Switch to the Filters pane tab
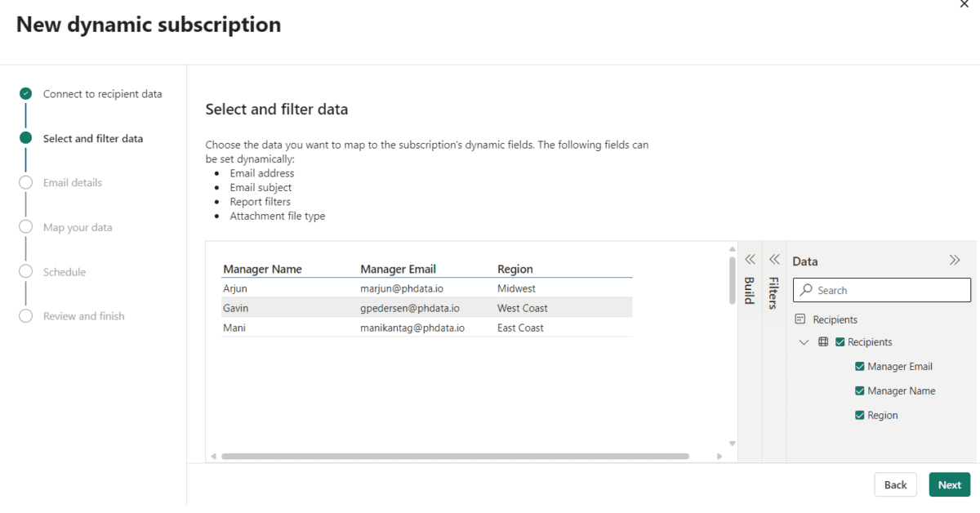The height and width of the screenshot is (513, 980). coord(774,292)
